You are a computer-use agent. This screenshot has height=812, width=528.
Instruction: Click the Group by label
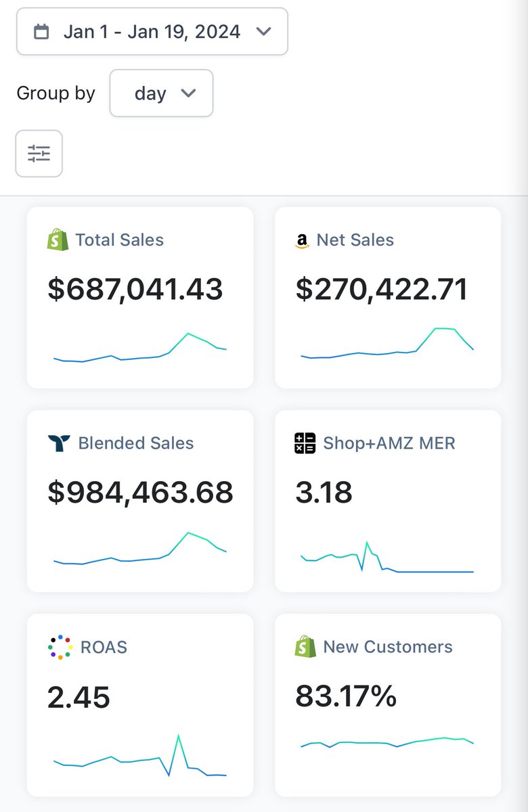56,93
